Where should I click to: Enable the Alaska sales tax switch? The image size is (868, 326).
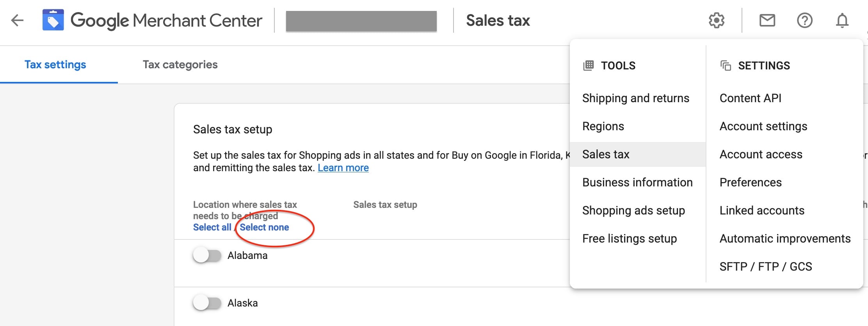207,303
